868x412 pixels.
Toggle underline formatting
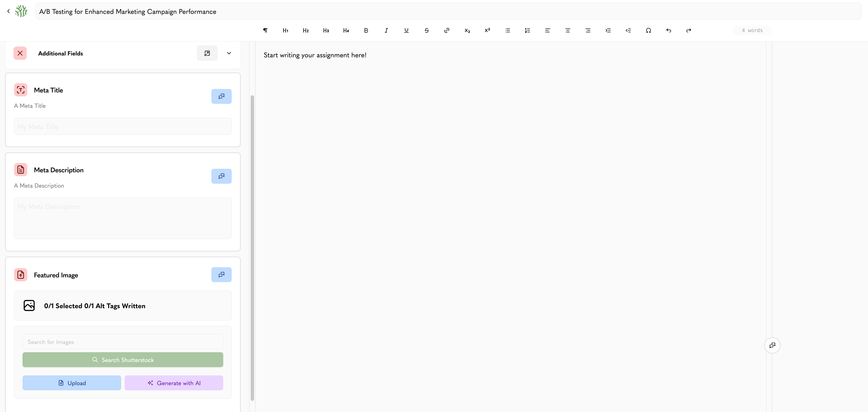[406, 30]
